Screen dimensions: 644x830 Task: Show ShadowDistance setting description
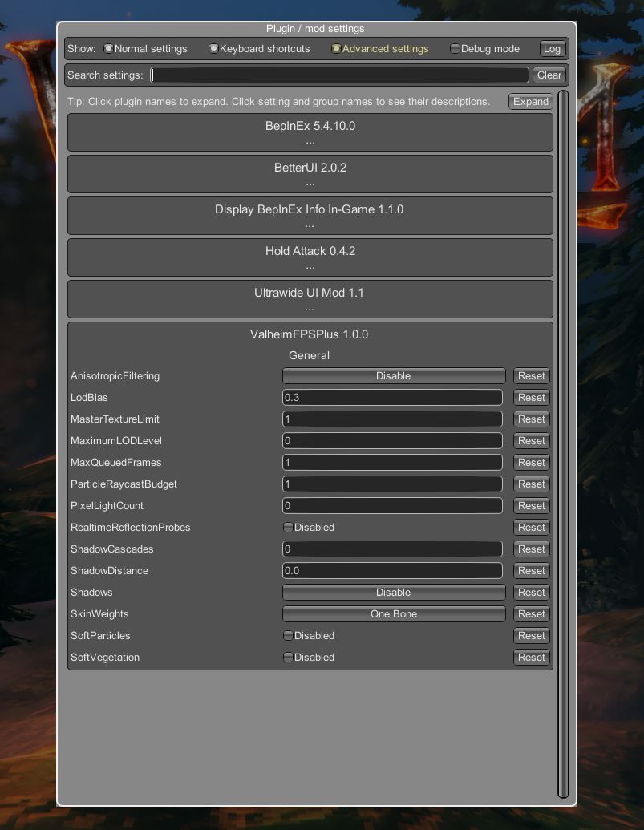[x=110, y=571]
